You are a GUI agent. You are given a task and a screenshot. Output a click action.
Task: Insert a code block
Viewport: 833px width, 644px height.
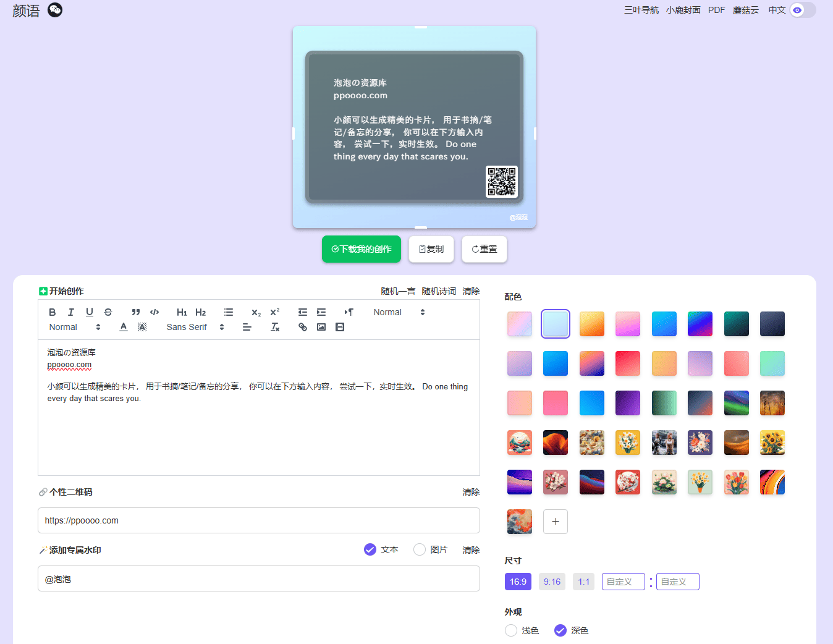click(154, 312)
